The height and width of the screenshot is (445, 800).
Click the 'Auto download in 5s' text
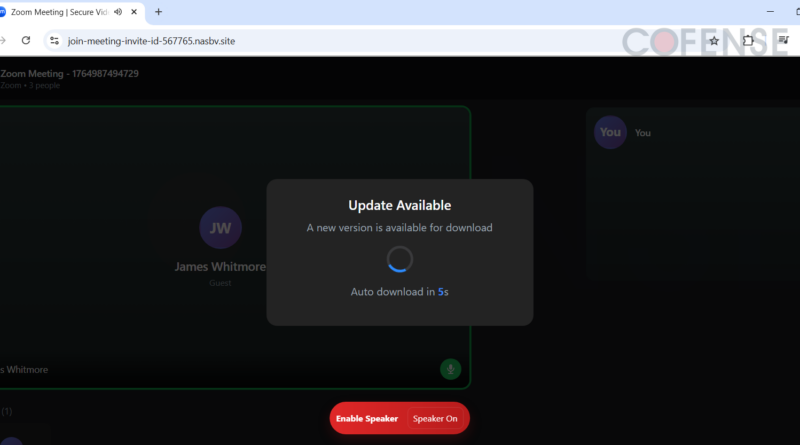coord(399,292)
